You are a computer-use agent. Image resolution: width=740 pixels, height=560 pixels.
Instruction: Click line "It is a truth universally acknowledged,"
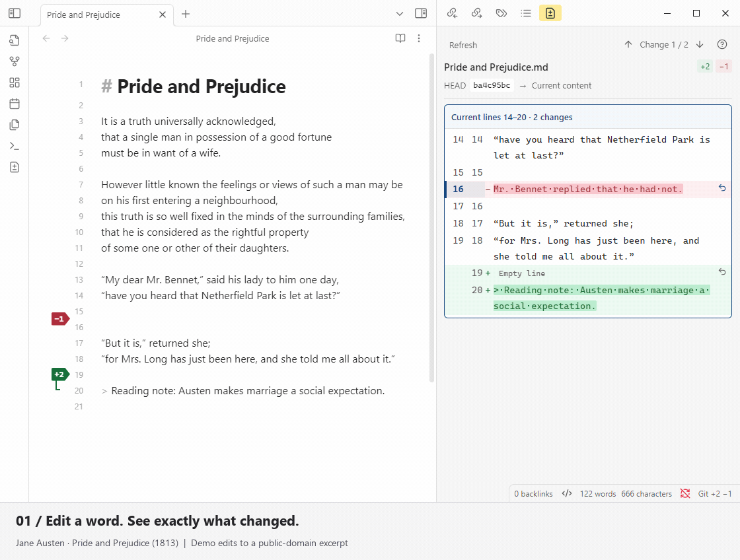pyautogui.click(x=188, y=122)
